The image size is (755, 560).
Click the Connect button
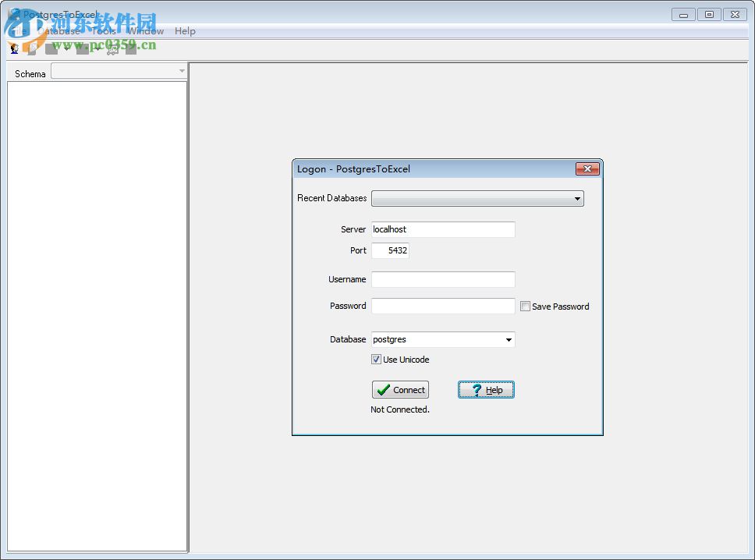coord(400,389)
